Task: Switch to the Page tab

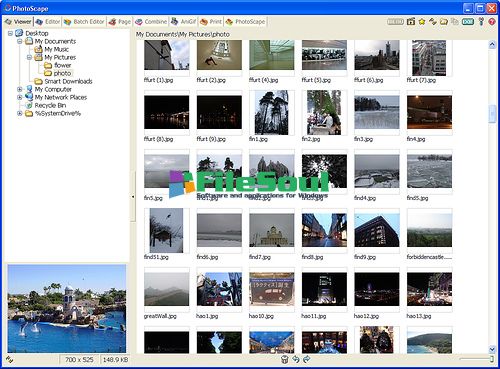Action: tap(119, 22)
